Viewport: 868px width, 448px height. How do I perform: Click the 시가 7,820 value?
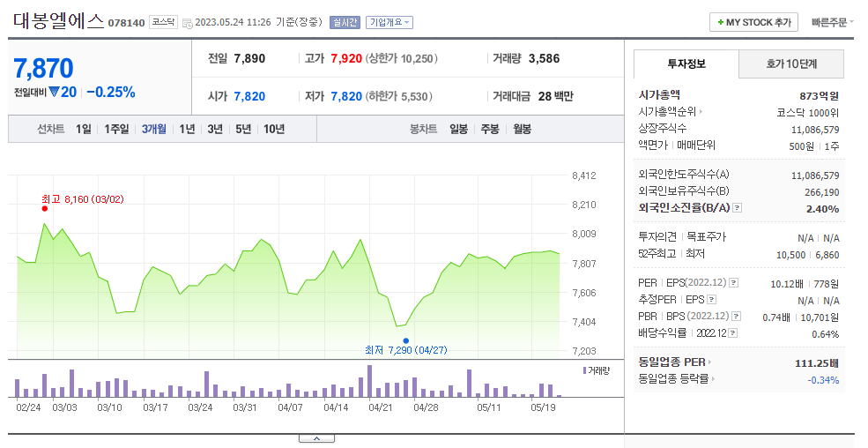(x=249, y=96)
